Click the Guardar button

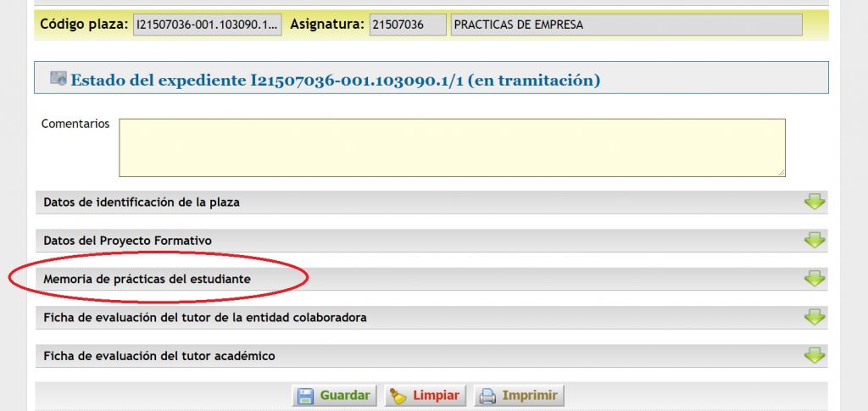click(x=334, y=396)
